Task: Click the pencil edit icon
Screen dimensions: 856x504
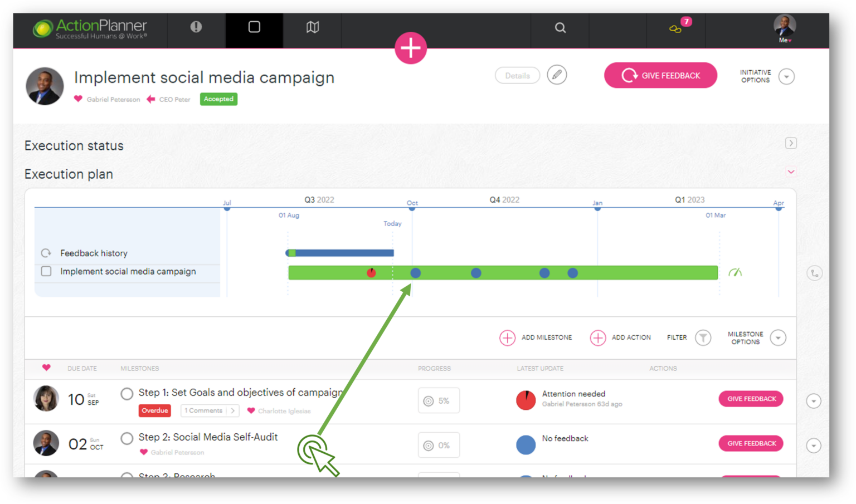Action: [557, 75]
